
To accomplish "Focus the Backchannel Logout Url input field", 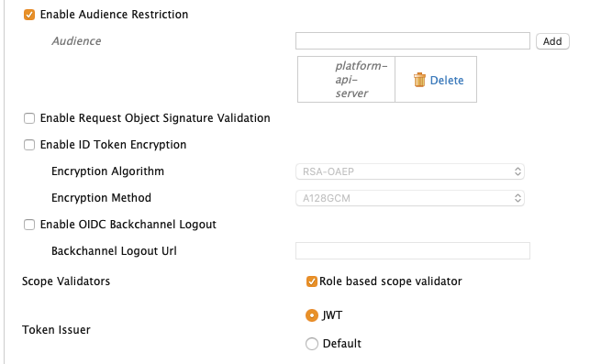I will (x=412, y=250).
